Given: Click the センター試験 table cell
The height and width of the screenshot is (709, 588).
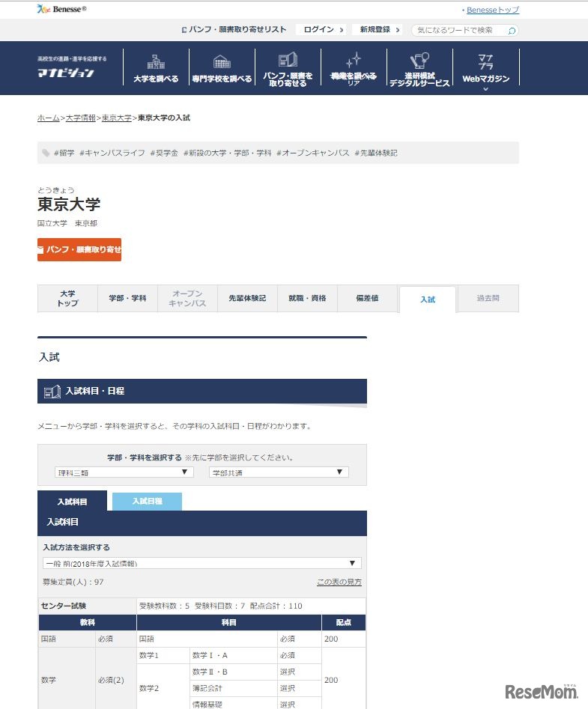Looking at the screenshot, I should coord(88,606).
